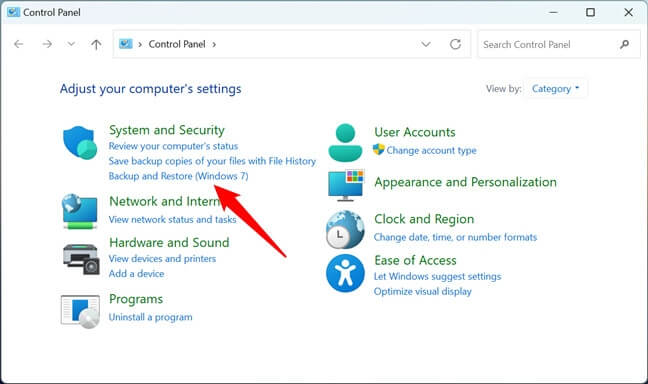Screen dimensions: 648x384
Task: Open Uninstall a program link
Action: coord(150,317)
